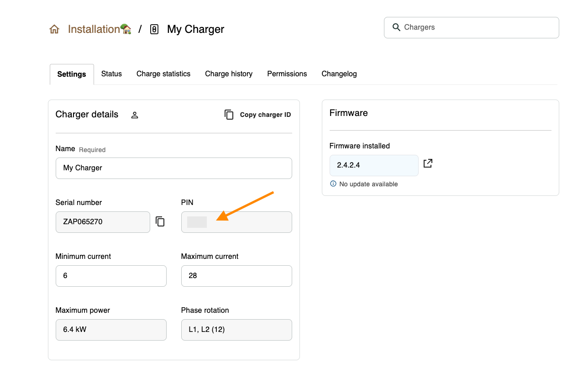The image size is (588, 368).
Task: Click the Name input field
Action: (174, 168)
